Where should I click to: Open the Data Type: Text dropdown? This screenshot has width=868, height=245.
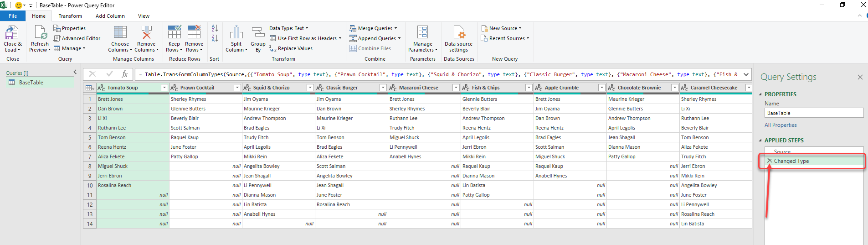pos(288,28)
